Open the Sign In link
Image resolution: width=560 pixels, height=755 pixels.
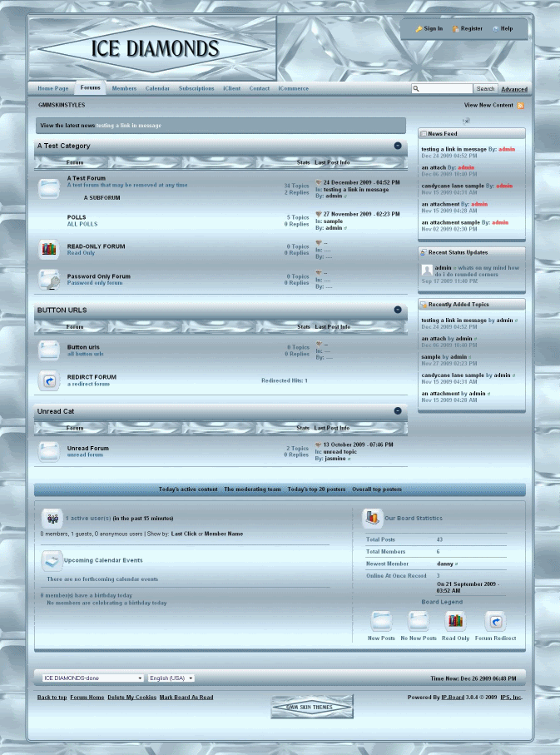[x=429, y=28]
